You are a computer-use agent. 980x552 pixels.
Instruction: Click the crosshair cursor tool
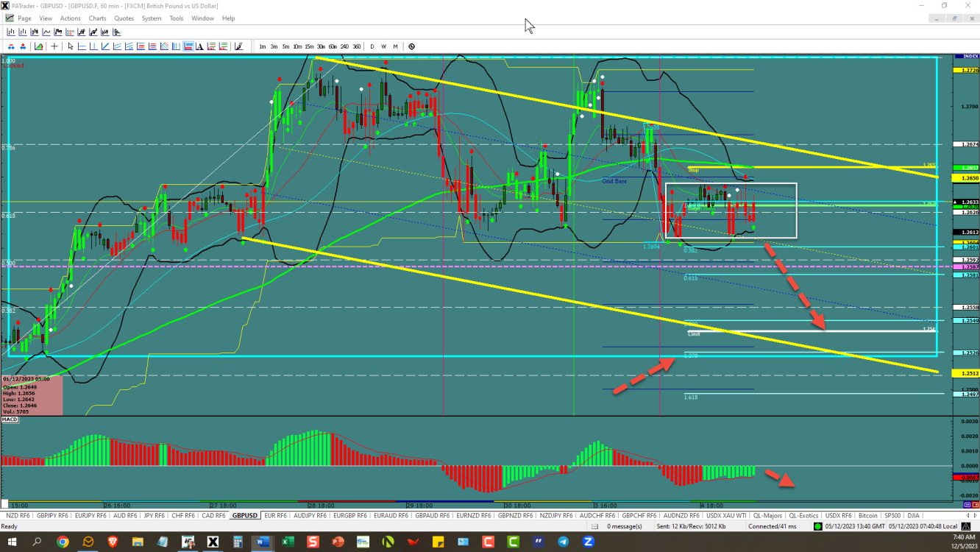(54, 46)
